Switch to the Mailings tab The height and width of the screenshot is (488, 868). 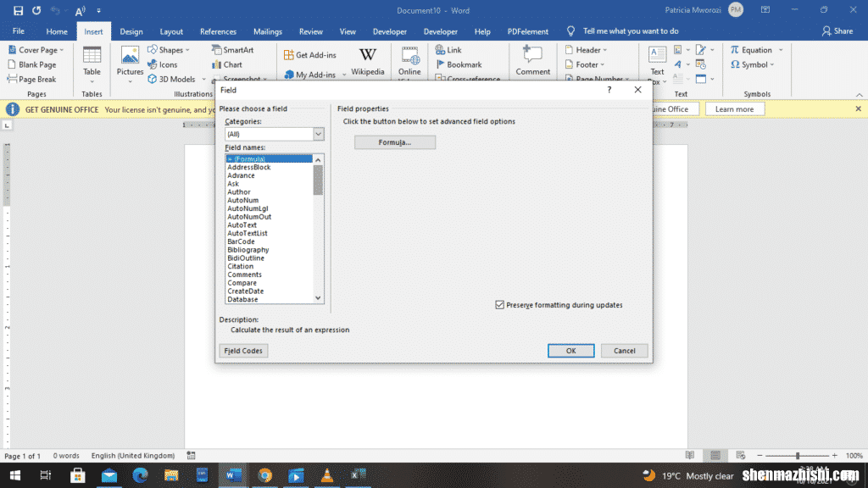pyautogui.click(x=268, y=31)
